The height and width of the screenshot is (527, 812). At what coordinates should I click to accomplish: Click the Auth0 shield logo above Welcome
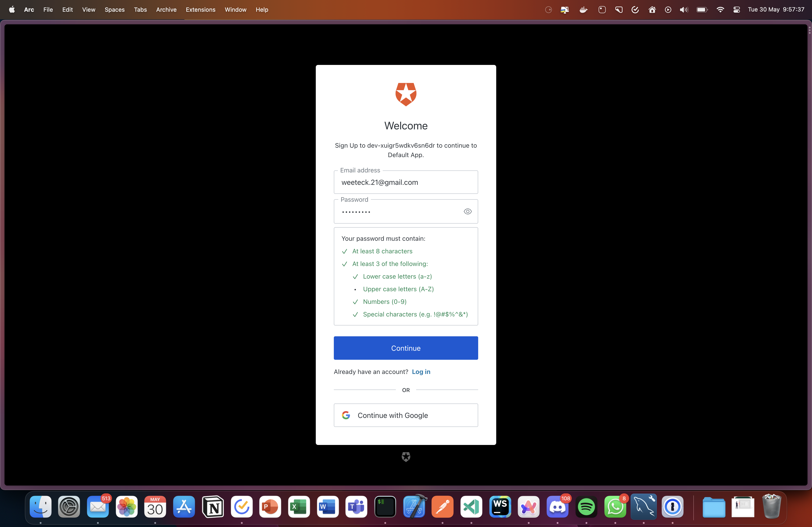point(406,94)
